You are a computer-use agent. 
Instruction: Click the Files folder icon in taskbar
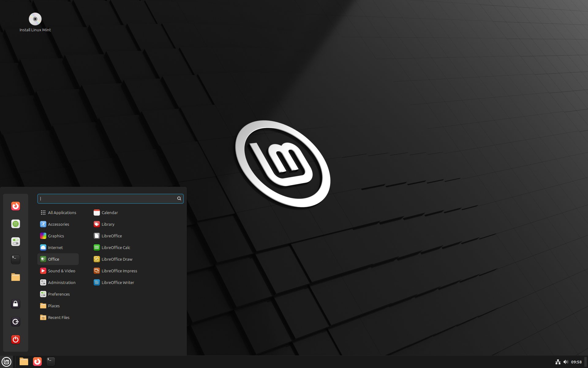23,361
